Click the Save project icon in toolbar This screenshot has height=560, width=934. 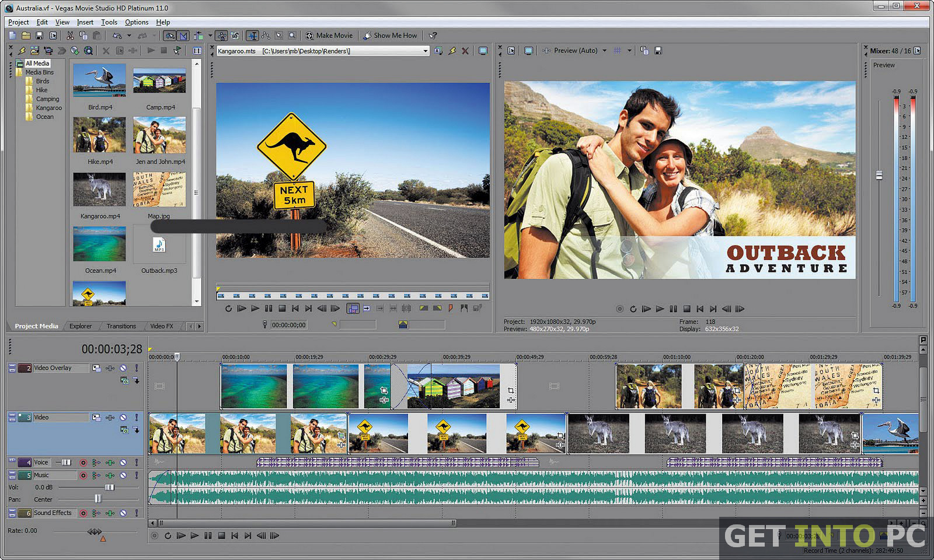click(x=39, y=36)
